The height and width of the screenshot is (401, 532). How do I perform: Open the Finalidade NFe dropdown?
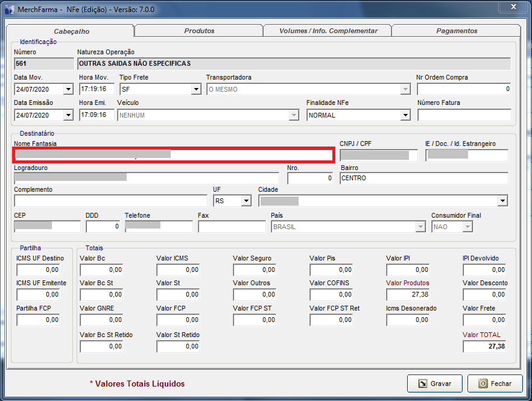[405, 115]
